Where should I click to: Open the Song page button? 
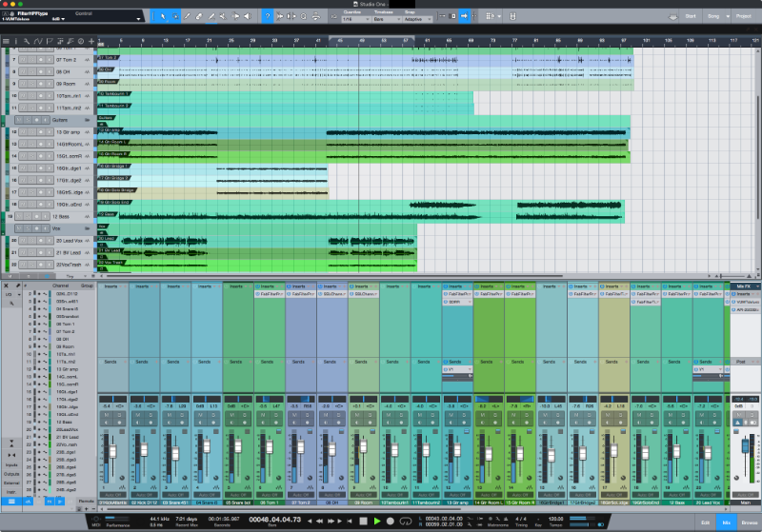click(x=715, y=16)
